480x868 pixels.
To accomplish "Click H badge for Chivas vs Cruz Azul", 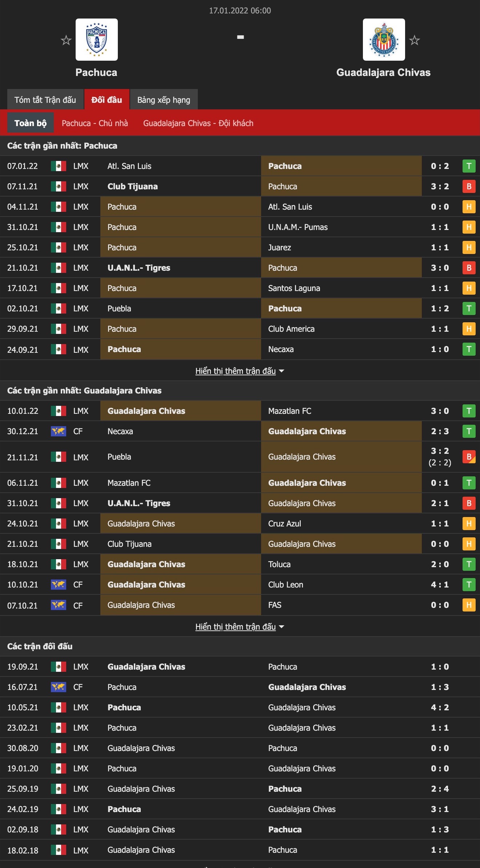I will [x=469, y=524].
